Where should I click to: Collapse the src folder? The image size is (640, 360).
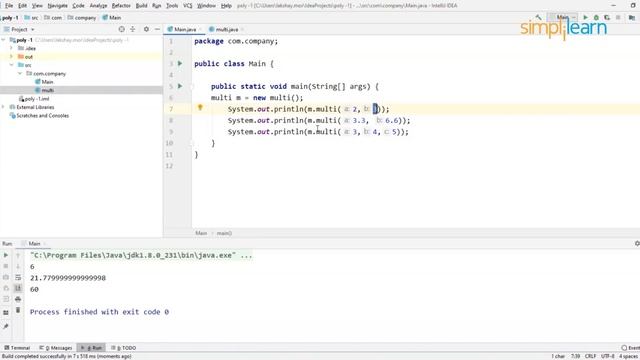tap(11, 65)
